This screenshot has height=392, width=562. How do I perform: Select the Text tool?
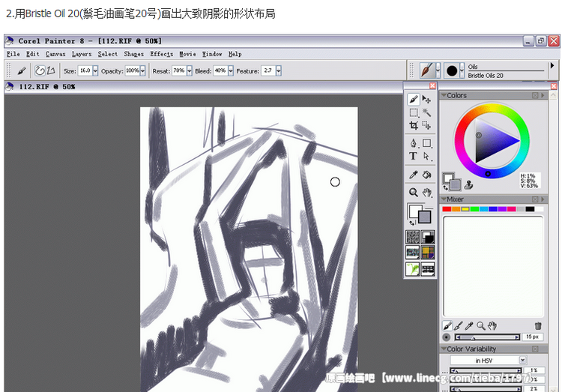pyautogui.click(x=413, y=156)
